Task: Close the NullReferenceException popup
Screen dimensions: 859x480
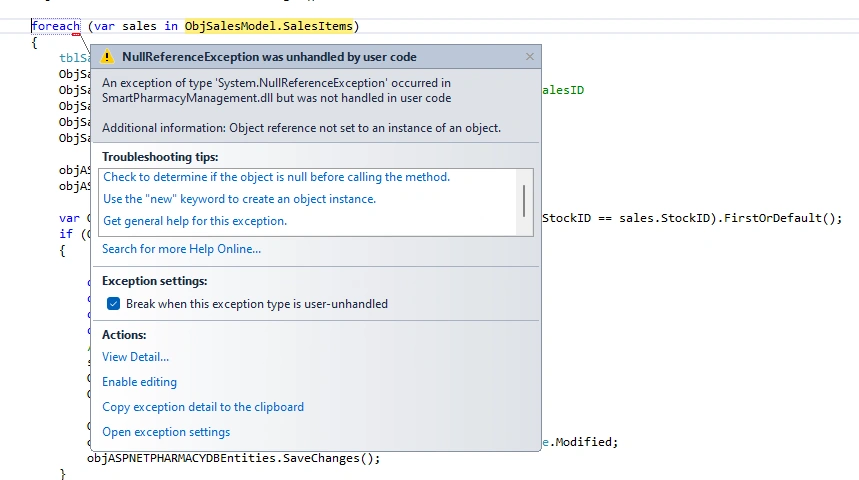Action: coord(529,56)
